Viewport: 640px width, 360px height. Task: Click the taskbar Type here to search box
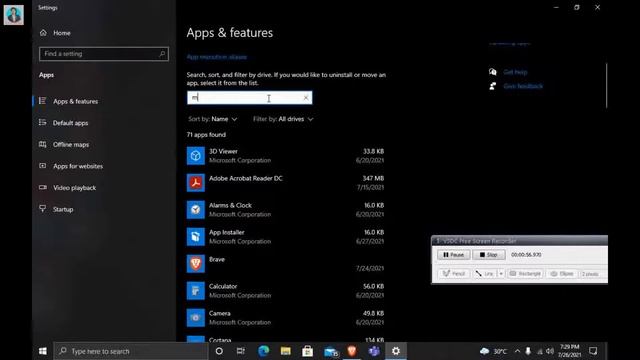[x=131, y=351]
